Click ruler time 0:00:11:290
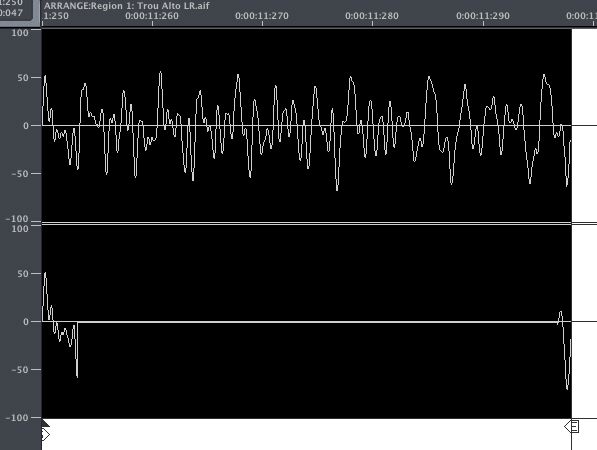This screenshot has width=597, height=450. [483, 16]
